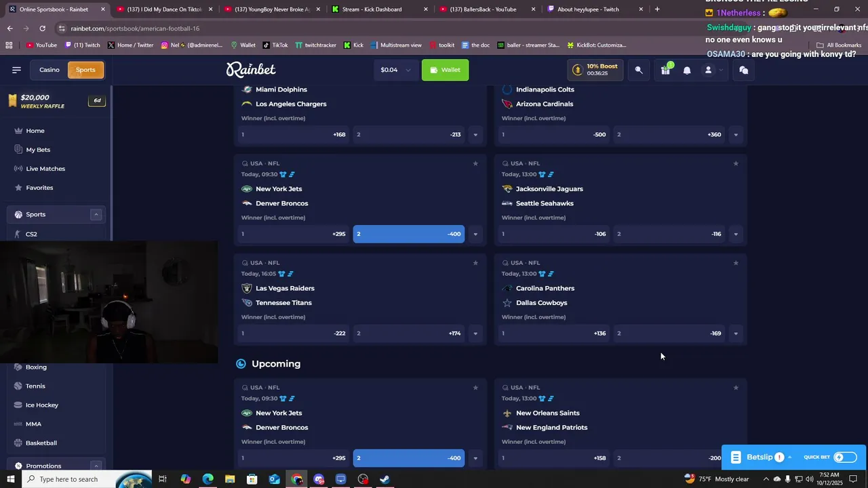Screen dimensions: 868x488
Task: Favorite the Jaguars vs Seahawks game star
Action: click(x=736, y=163)
